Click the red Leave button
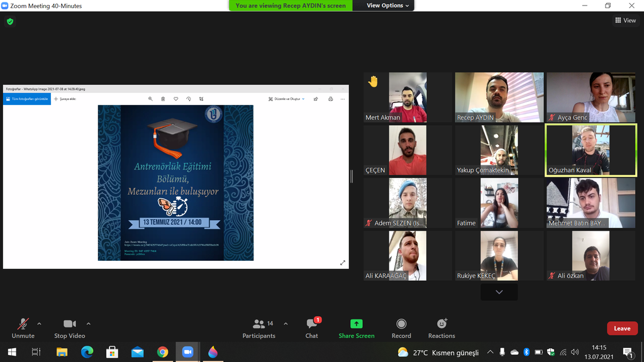644x362 pixels. pyautogui.click(x=621, y=328)
